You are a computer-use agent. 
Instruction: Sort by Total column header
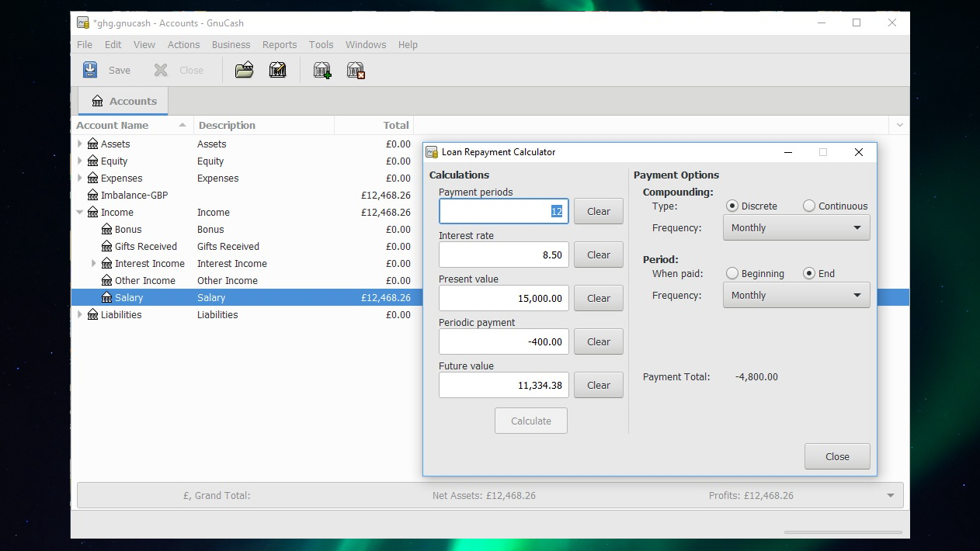coord(374,125)
